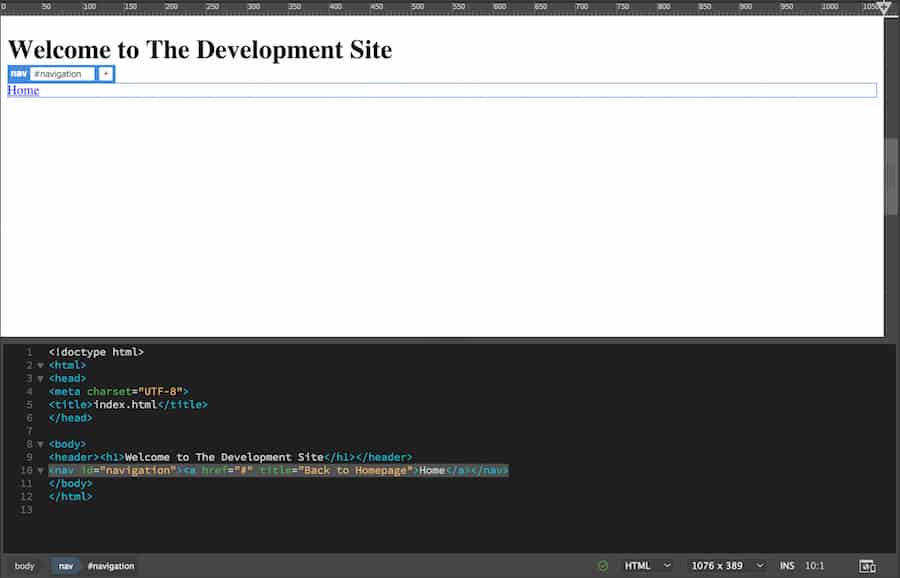Click the #navigation ID input field

[60, 73]
